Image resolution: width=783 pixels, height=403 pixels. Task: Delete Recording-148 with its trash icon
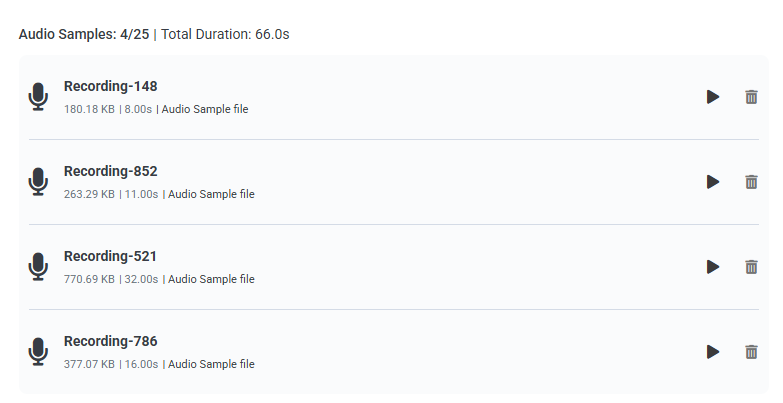point(751,97)
